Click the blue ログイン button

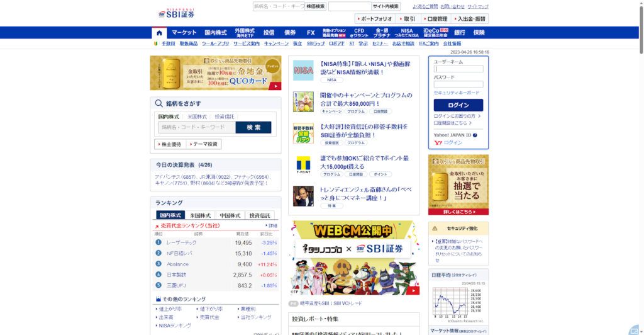[458, 105]
